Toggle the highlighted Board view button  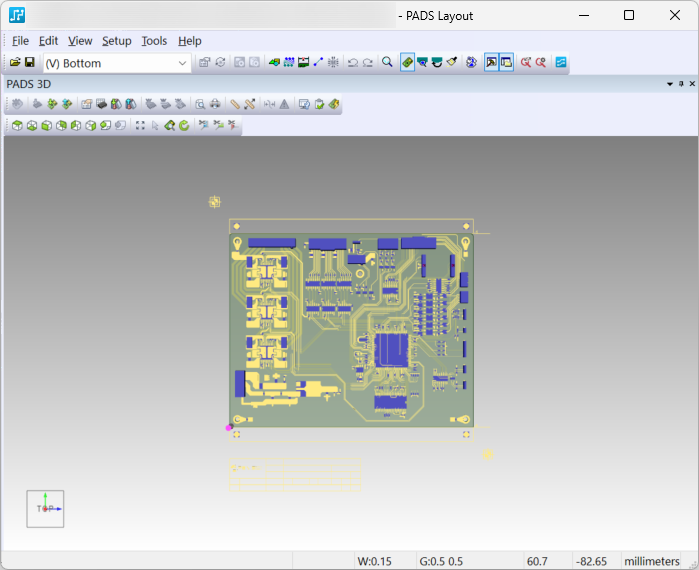(x=407, y=62)
